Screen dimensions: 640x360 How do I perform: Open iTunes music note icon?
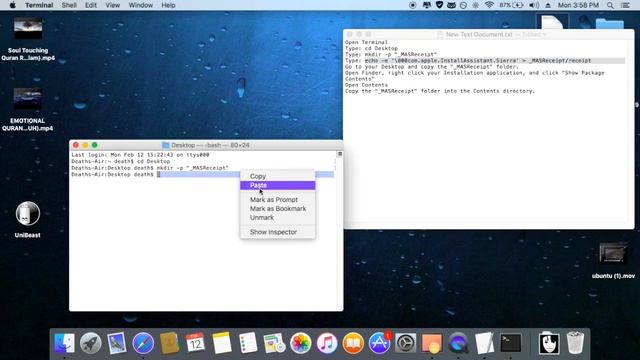pyautogui.click(x=327, y=343)
